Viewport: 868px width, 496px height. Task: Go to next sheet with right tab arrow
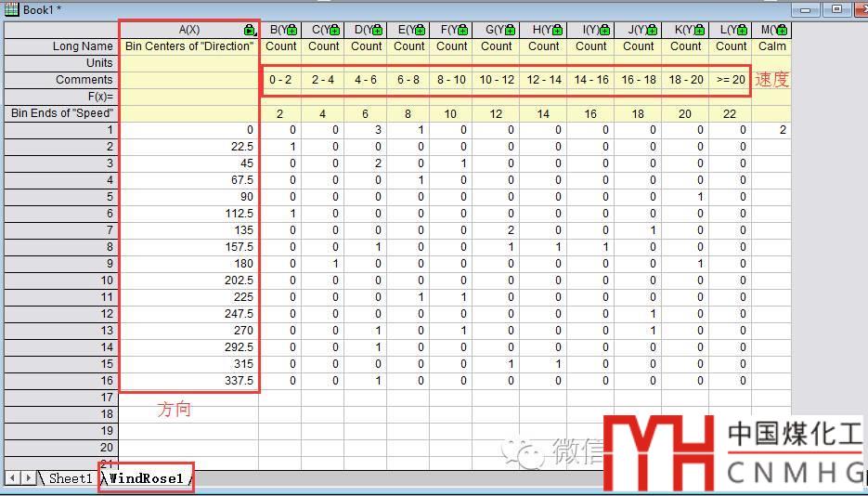coord(28,477)
